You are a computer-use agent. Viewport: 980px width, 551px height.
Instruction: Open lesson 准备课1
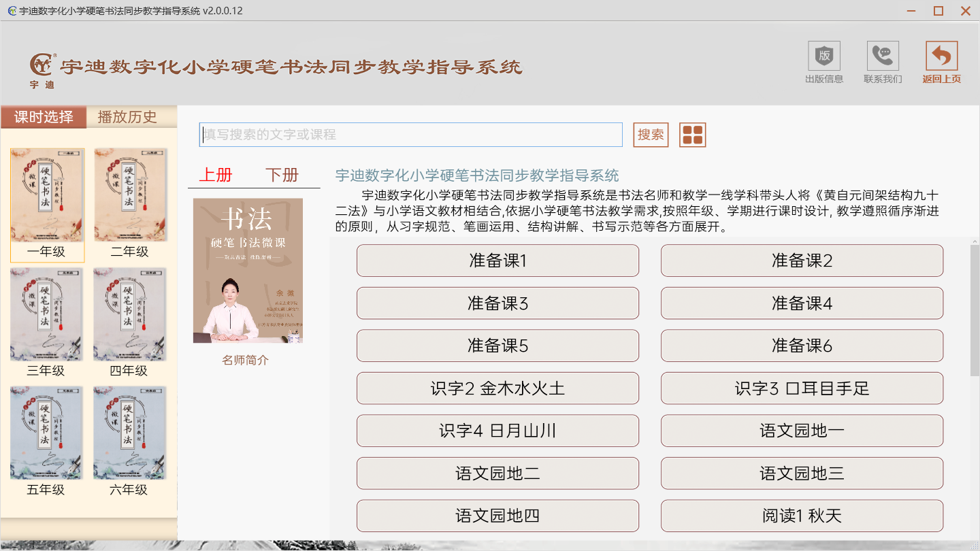coord(497,261)
